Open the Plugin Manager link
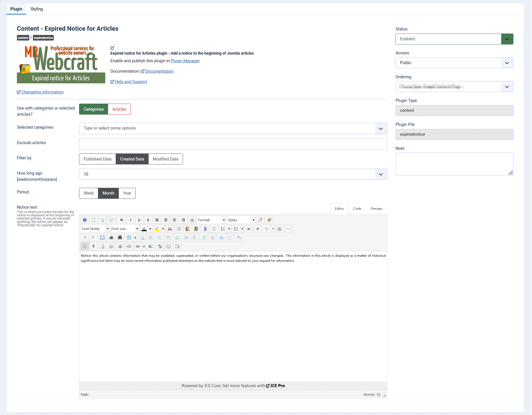This screenshot has width=532, height=415. point(185,61)
